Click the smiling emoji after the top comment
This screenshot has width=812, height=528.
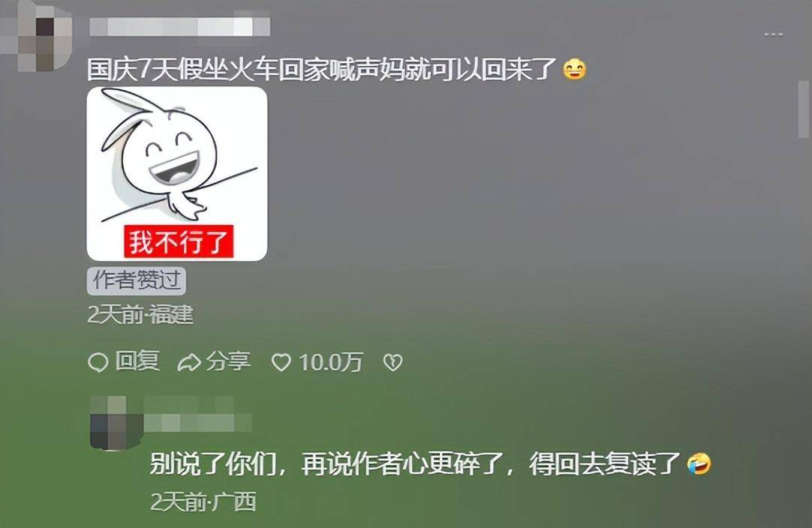(x=574, y=70)
